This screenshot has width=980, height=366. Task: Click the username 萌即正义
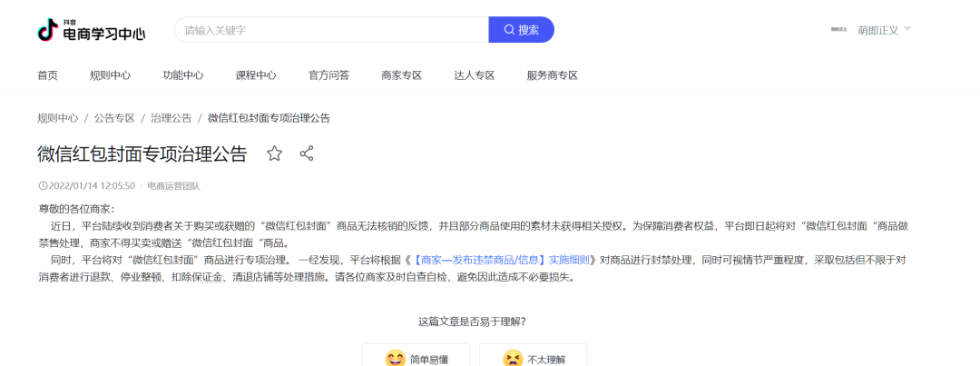click(x=878, y=30)
